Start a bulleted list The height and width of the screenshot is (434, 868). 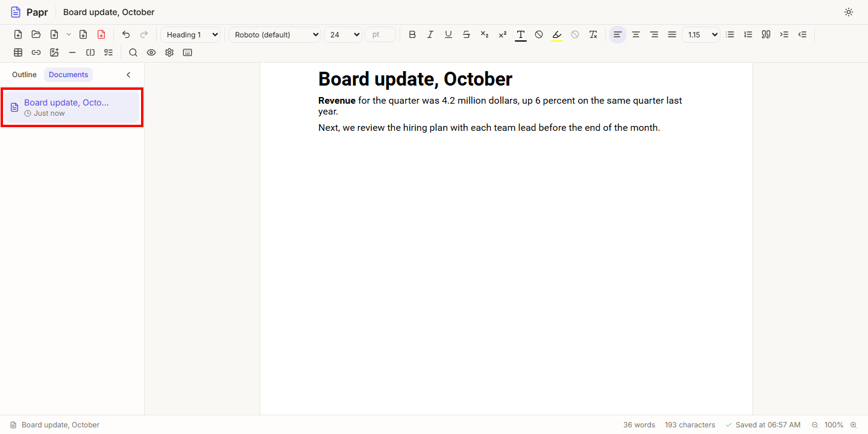[730, 34]
